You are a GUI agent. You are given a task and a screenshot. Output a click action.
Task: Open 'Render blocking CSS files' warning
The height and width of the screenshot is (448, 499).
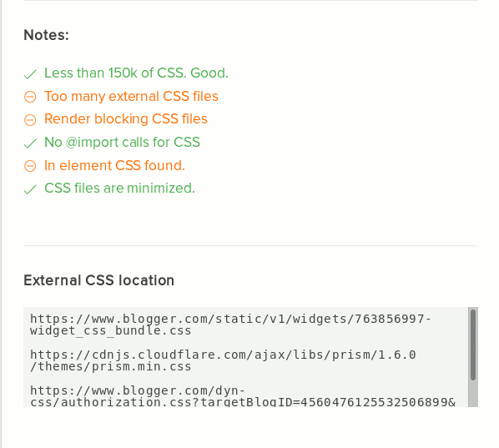coord(126,119)
